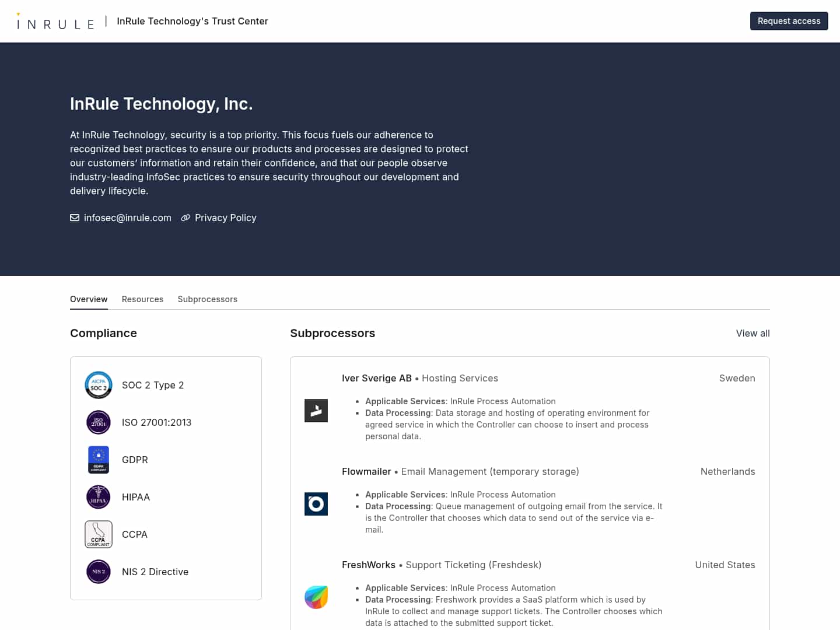Click the InRule logo in the header
This screenshot has width=840, height=630.
(x=55, y=21)
